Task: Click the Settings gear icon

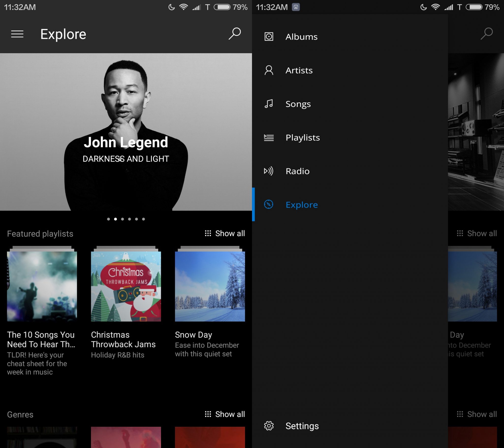Action: pyautogui.click(x=269, y=426)
